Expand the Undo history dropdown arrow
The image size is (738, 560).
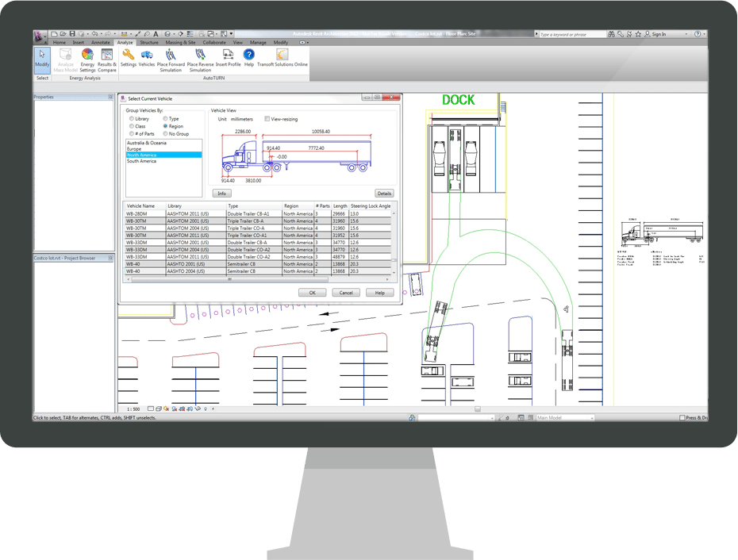[100, 34]
